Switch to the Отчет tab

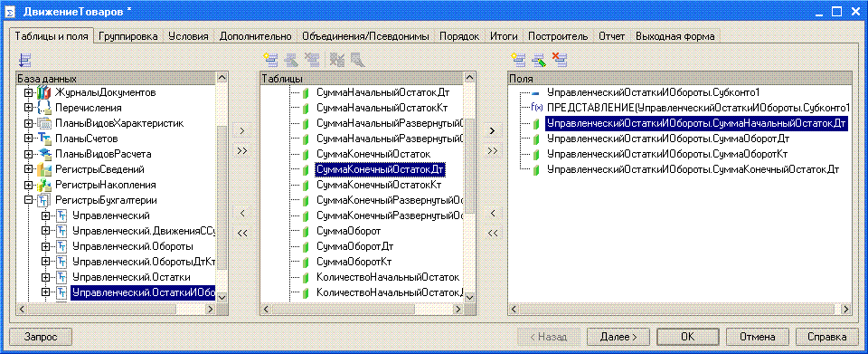click(612, 36)
